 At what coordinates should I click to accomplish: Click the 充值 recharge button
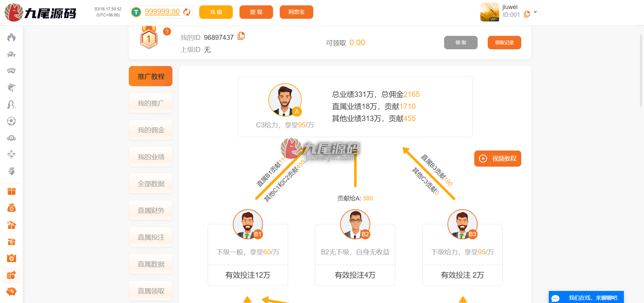pyautogui.click(x=216, y=12)
